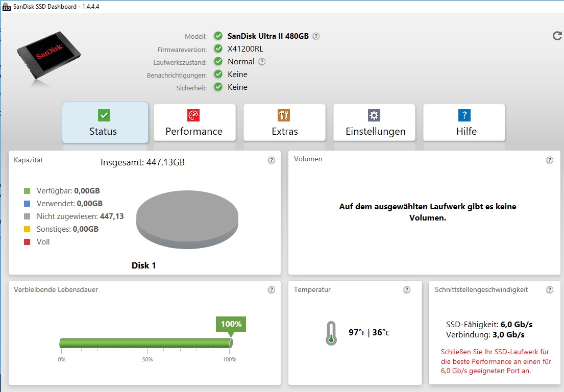Image resolution: width=564 pixels, height=392 pixels.
Task: Click the 100% life indicator flag
Action: pos(231,325)
